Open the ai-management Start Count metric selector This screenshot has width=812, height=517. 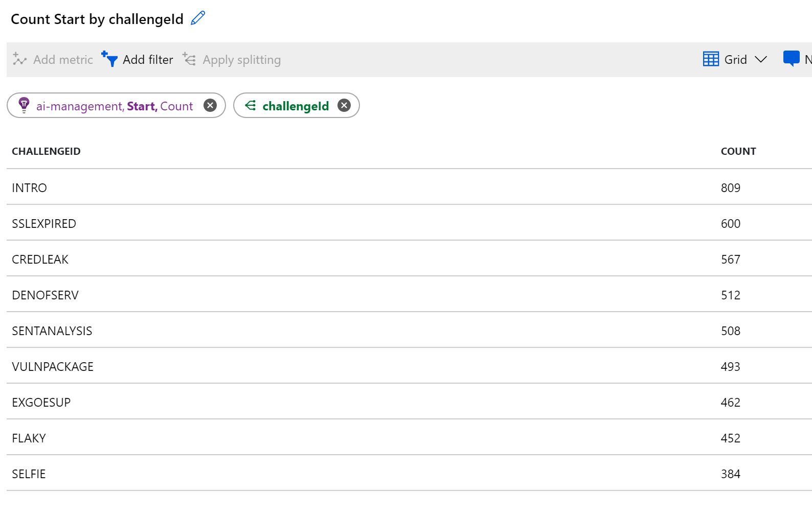tap(114, 106)
